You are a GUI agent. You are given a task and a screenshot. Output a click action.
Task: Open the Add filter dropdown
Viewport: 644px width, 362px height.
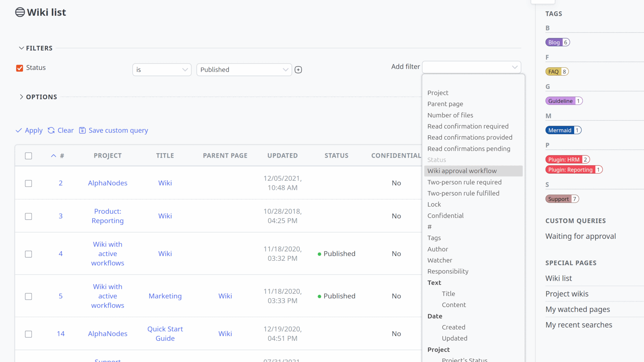tap(471, 67)
